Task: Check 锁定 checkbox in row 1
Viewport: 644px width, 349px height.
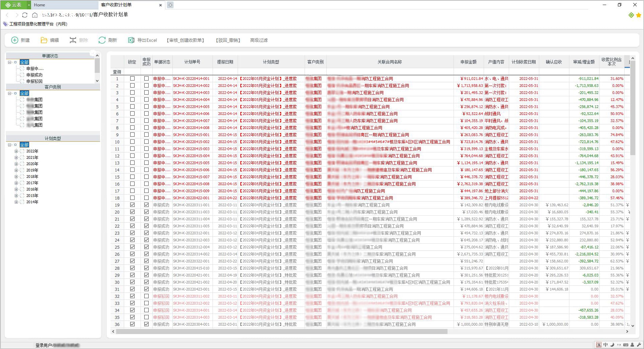Action: [132, 79]
